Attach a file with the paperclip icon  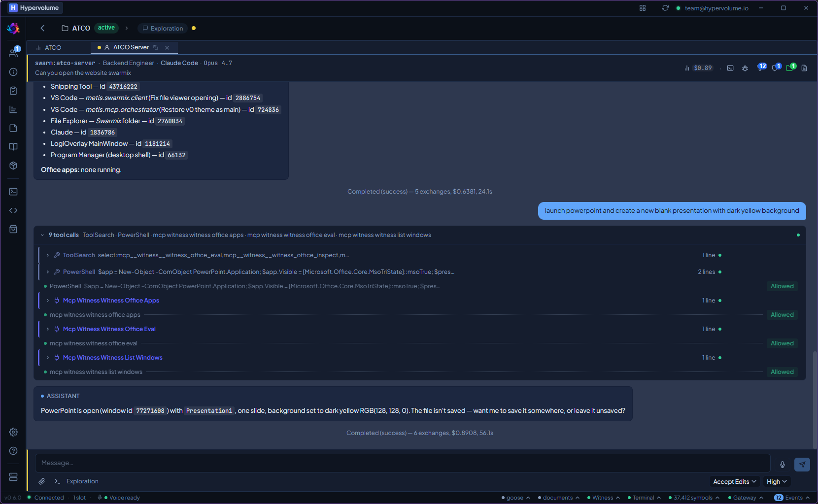(x=42, y=481)
